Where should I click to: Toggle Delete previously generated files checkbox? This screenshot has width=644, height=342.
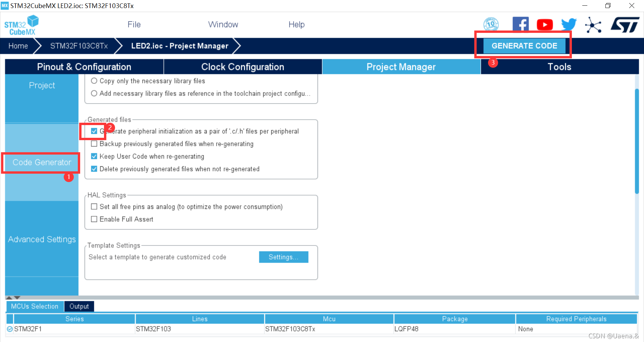click(94, 169)
